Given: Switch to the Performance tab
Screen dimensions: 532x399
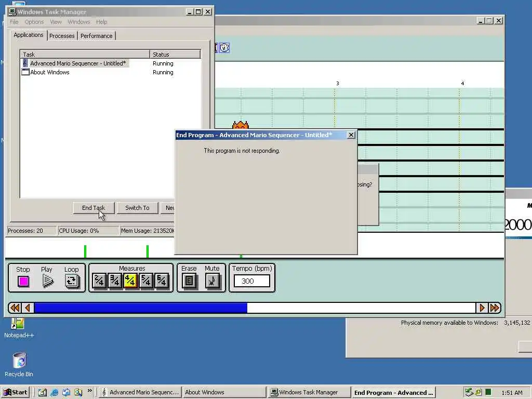Looking at the screenshot, I should click(x=96, y=36).
